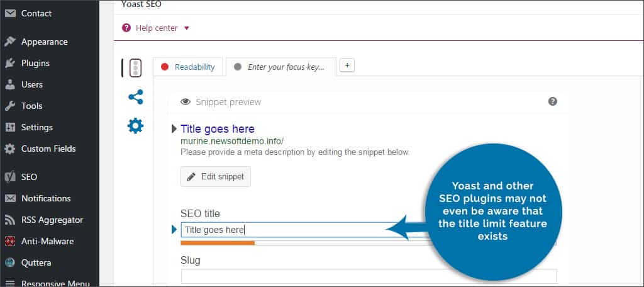
Task: Toggle the snippet preview eye icon
Action: coord(186,102)
